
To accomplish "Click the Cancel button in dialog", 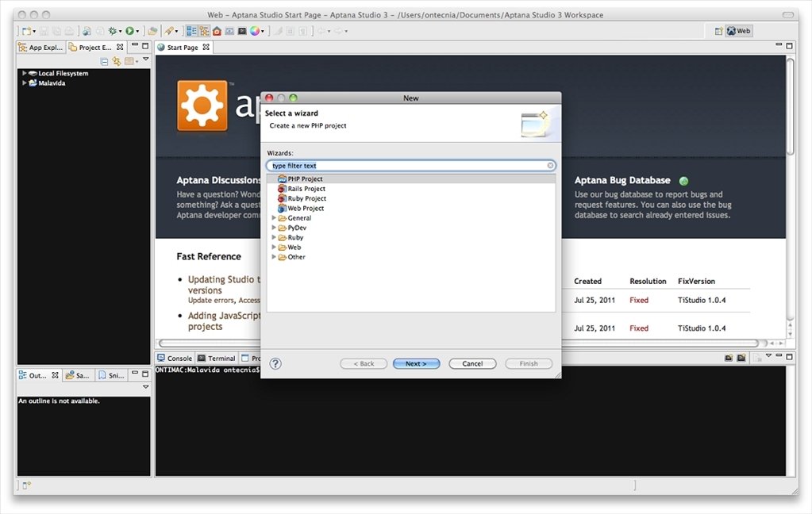I will tap(472, 364).
